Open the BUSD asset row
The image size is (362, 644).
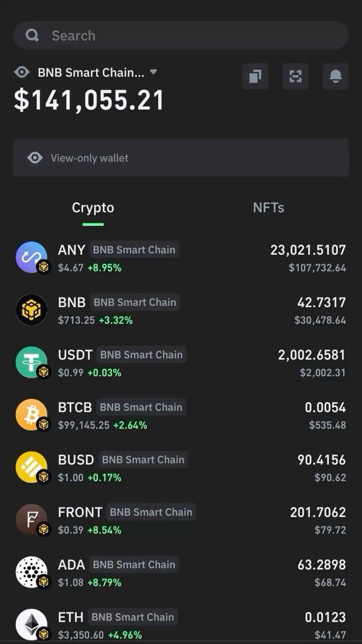[x=181, y=467]
